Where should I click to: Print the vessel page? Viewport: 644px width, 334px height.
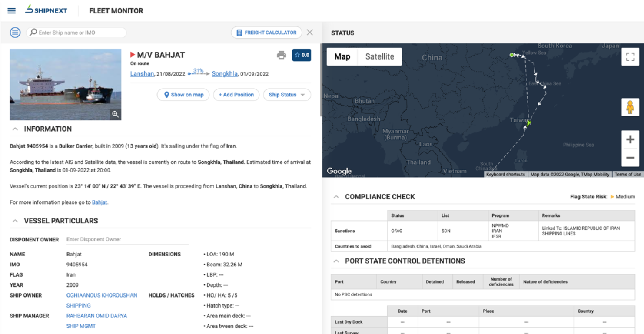coord(282,55)
